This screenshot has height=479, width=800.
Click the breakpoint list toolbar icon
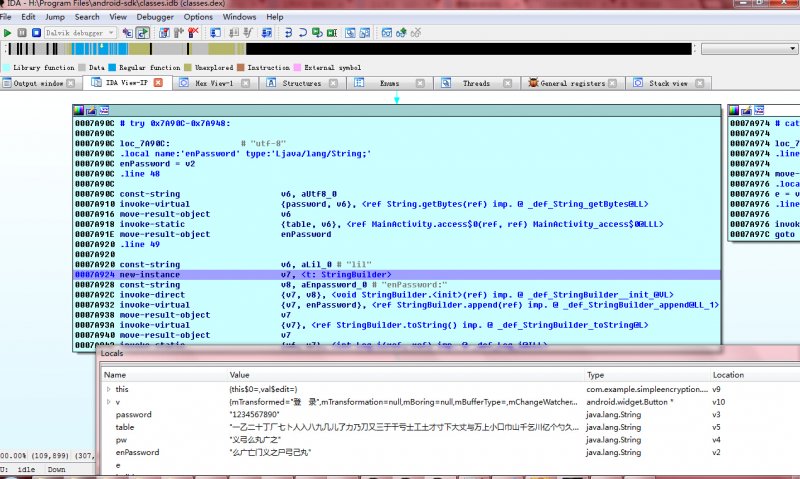(164, 33)
